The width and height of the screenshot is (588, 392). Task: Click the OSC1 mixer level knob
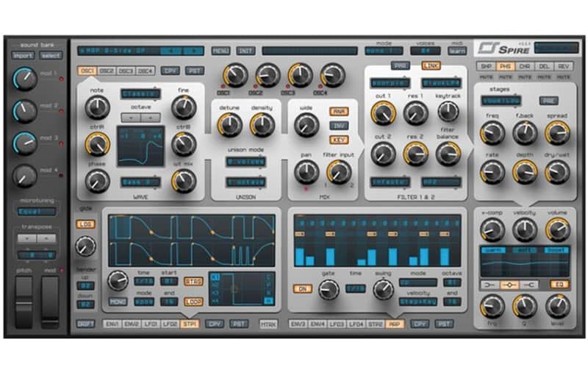coord(235,75)
